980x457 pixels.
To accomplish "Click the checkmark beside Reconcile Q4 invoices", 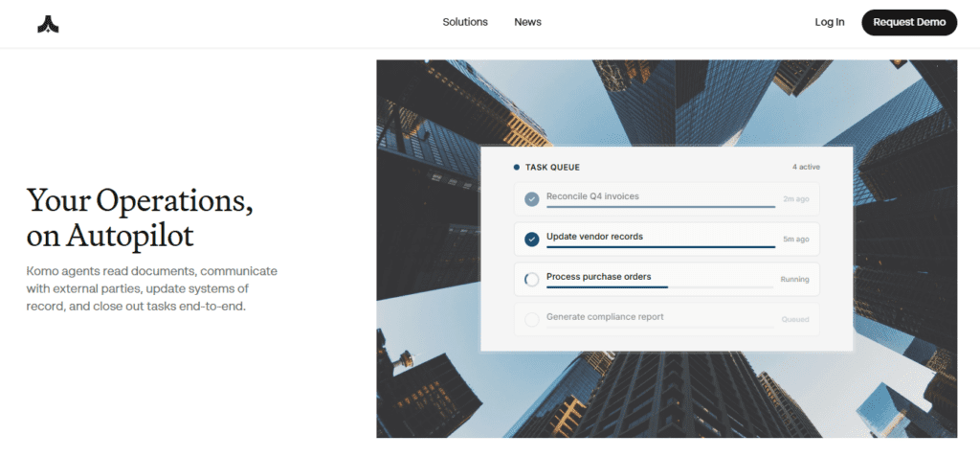I will pos(532,199).
